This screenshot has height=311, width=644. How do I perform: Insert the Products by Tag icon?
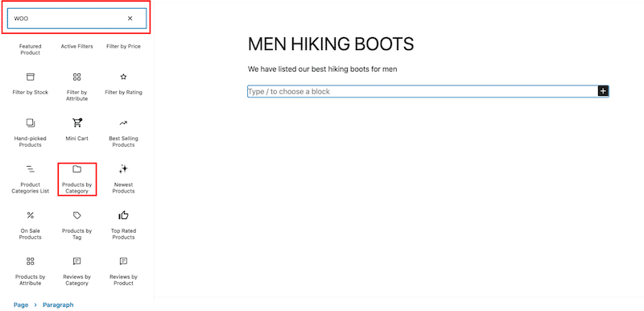click(76, 215)
